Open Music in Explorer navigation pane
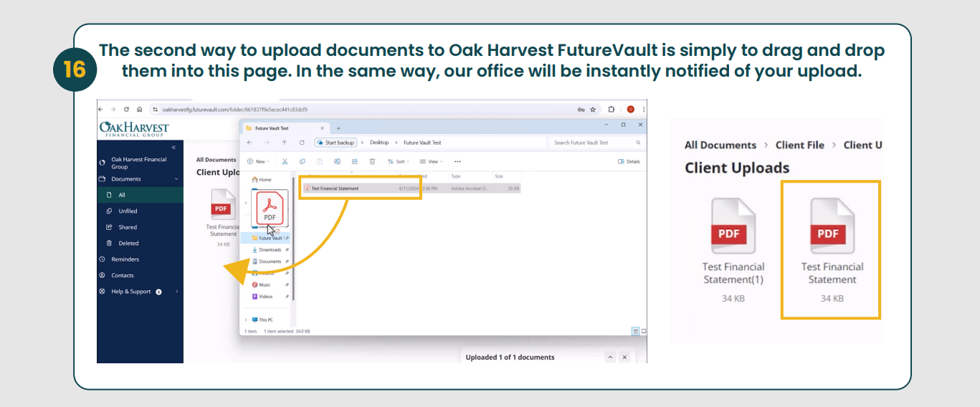The image size is (980, 407). point(262,284)
